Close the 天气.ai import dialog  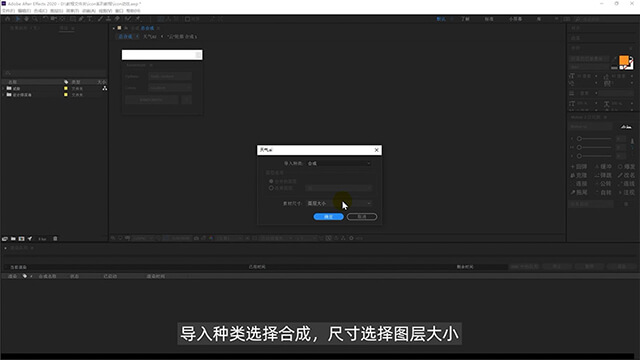click(x=376, y=150)
